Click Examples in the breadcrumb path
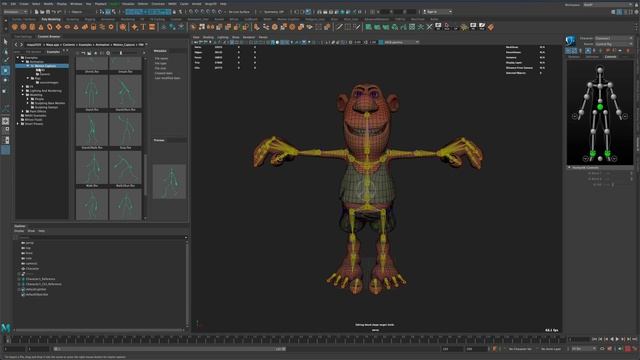640x360 pixels. tap(85, 44)
